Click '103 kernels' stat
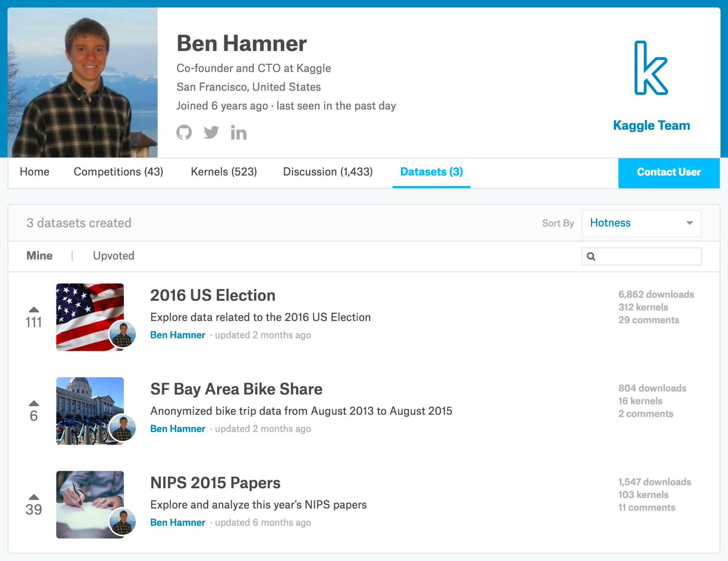728x561 pixels. coord(643,495)
